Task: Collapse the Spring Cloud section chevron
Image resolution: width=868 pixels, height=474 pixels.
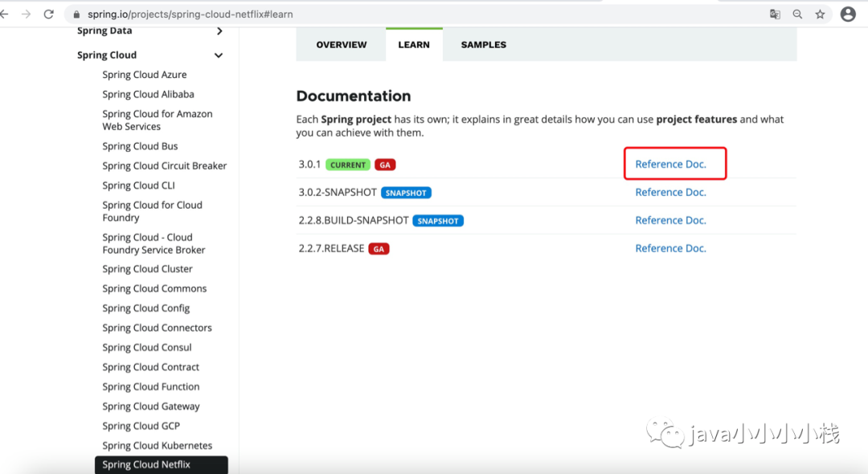Action: click(219, 55)
